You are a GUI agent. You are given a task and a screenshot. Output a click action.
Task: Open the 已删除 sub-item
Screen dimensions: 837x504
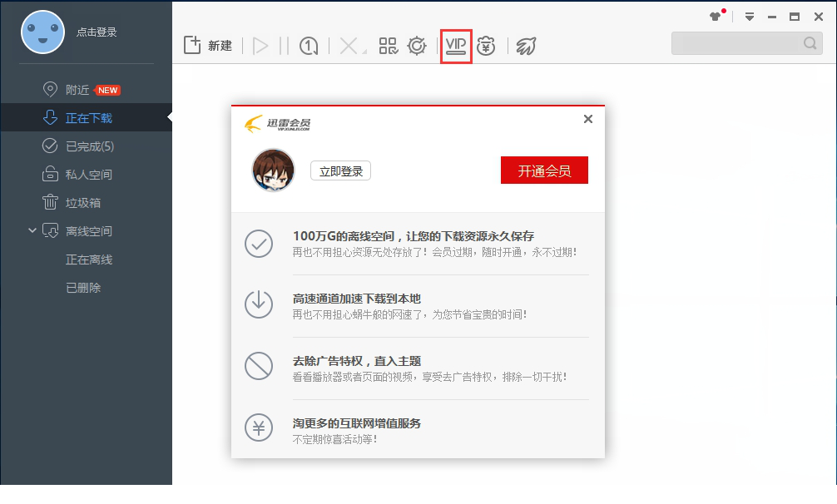pos(82,288)
